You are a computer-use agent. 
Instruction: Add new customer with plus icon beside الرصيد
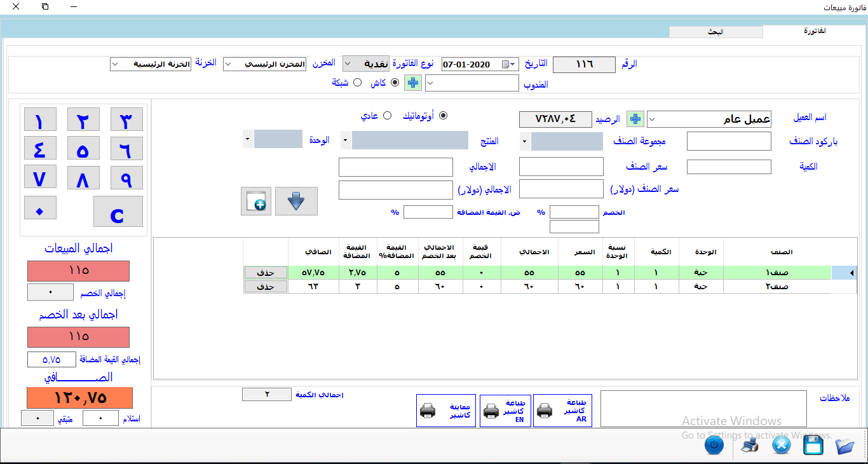pos(635,119)
